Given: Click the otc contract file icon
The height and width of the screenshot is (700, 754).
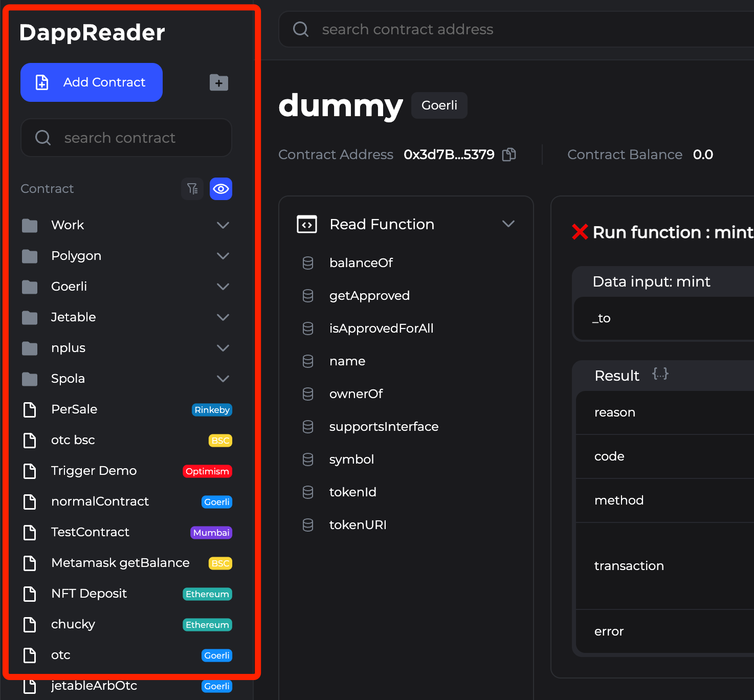Looking at the screenshot, I should [30, 655].
